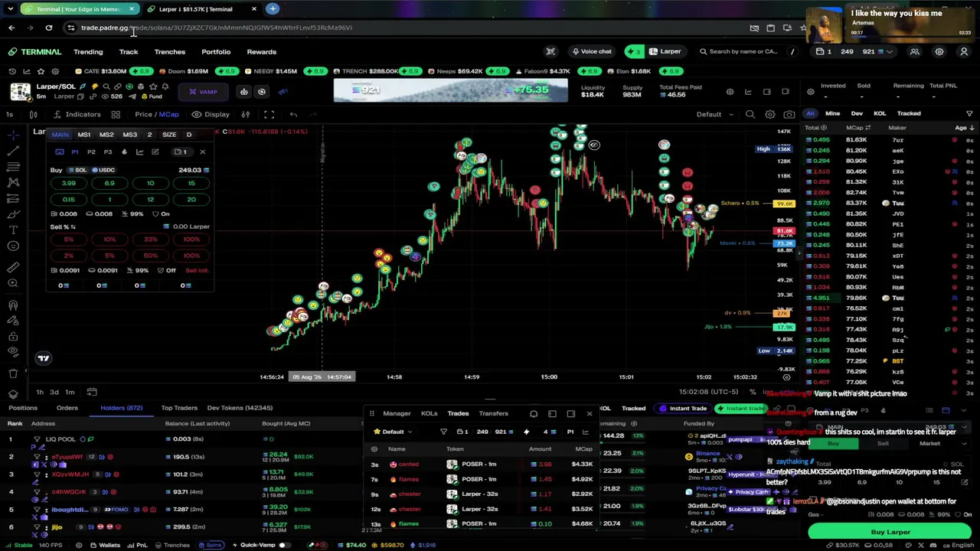This screenshot has width=980, height=551.
Task: Select SOL as buy currency
Action: (x=77, y=170)
